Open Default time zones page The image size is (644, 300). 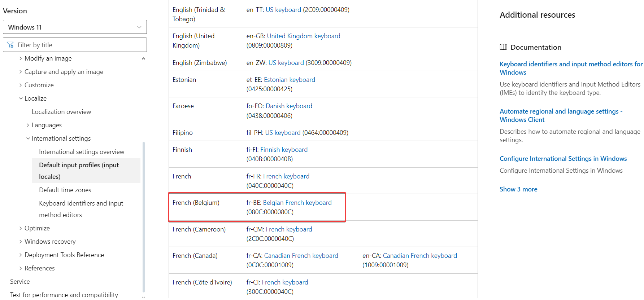65,190
